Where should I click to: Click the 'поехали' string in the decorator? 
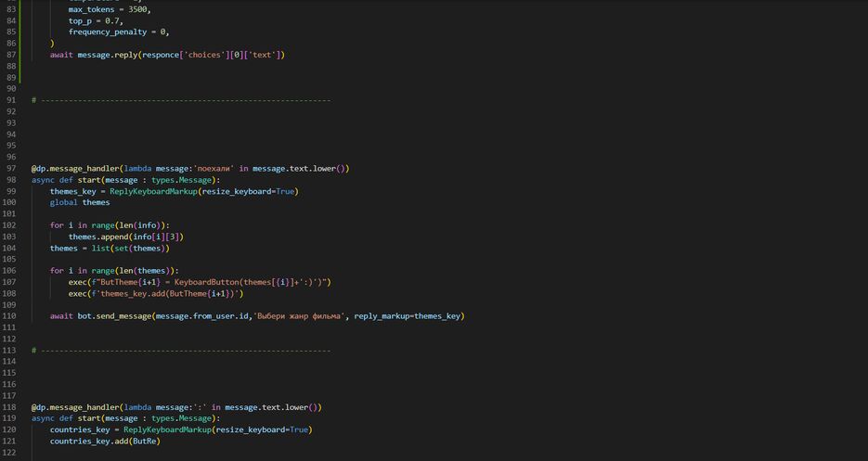[208, 169]
